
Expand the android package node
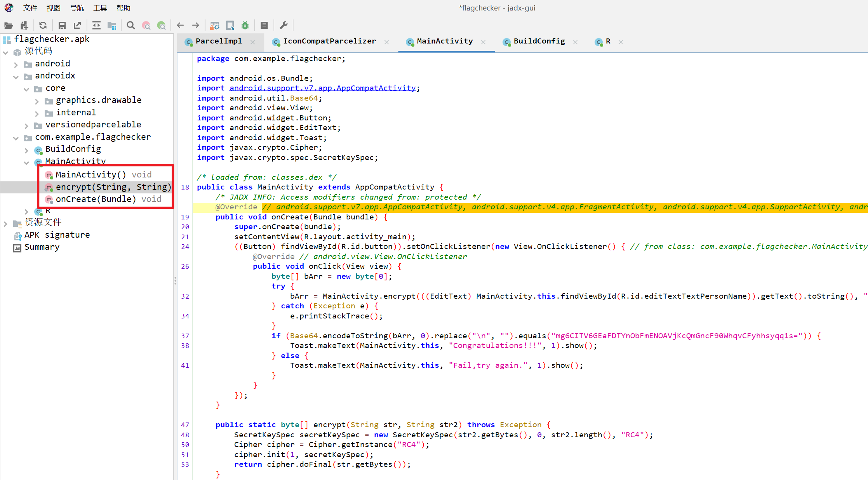(16, 64)
